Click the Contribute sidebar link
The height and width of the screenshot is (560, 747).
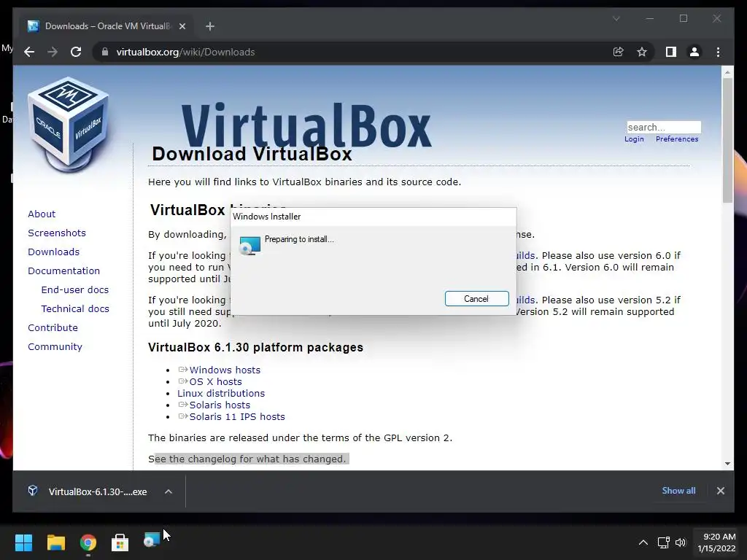53,327
